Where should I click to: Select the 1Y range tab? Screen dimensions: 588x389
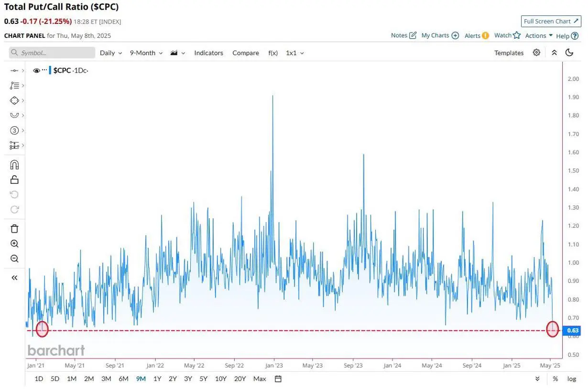pos(157,379)
